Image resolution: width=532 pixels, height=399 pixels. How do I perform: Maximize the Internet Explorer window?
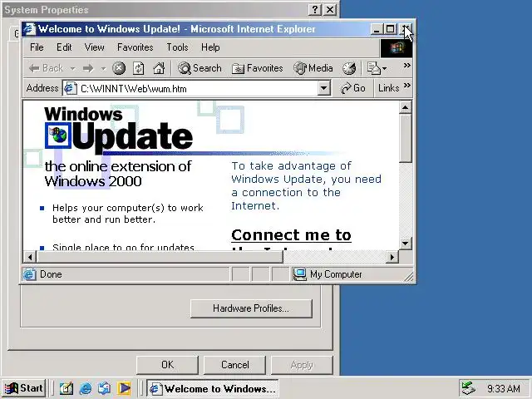(390, 29)
